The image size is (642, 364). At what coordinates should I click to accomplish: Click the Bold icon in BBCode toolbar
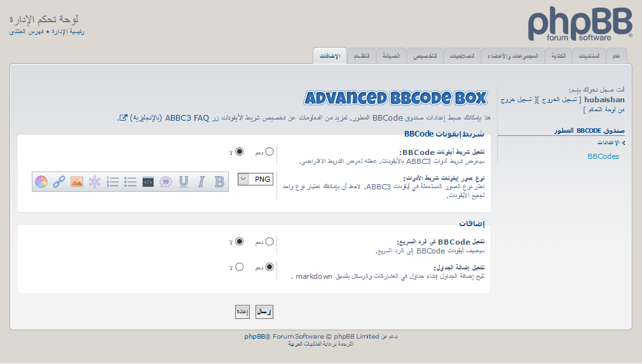click(219, 182)
